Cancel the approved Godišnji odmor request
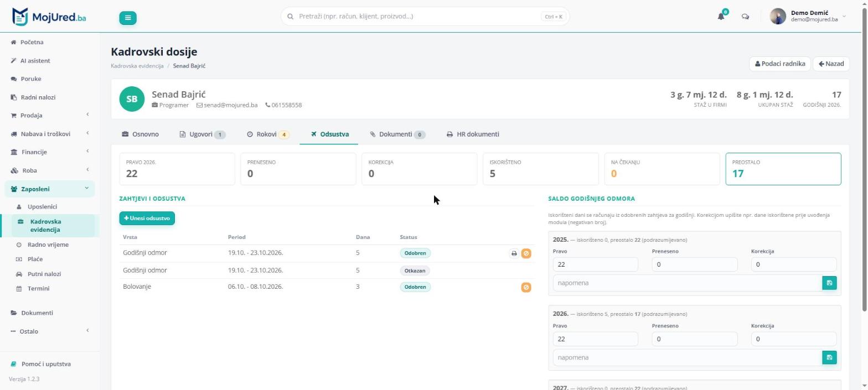The height and width of the screenshot is (390, 868). [526, 253]
